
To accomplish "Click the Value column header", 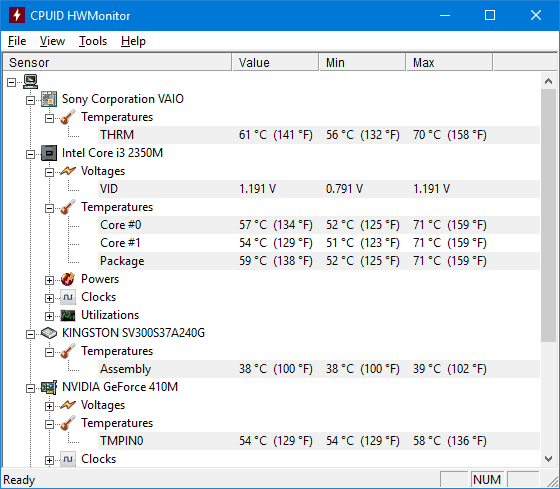I will click(275, 63).
